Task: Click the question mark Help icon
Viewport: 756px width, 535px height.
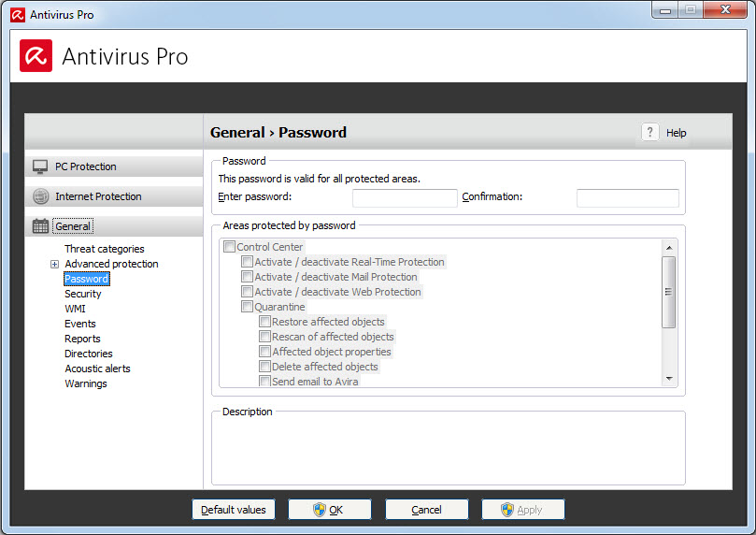Action: pos(649,132)
